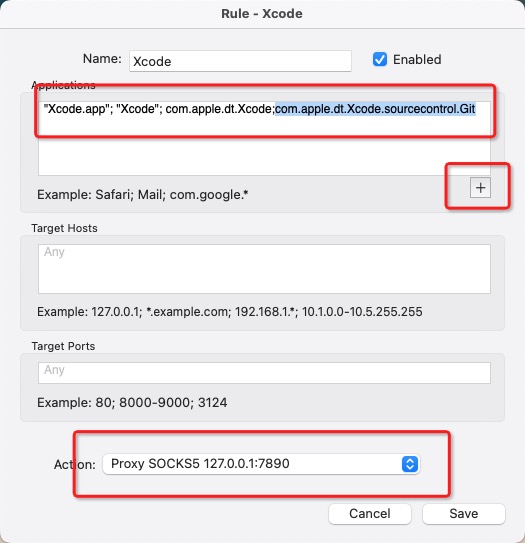Click the Target Ports field
The width and height of the screenshot is (525, 543).
coord(264,373)
